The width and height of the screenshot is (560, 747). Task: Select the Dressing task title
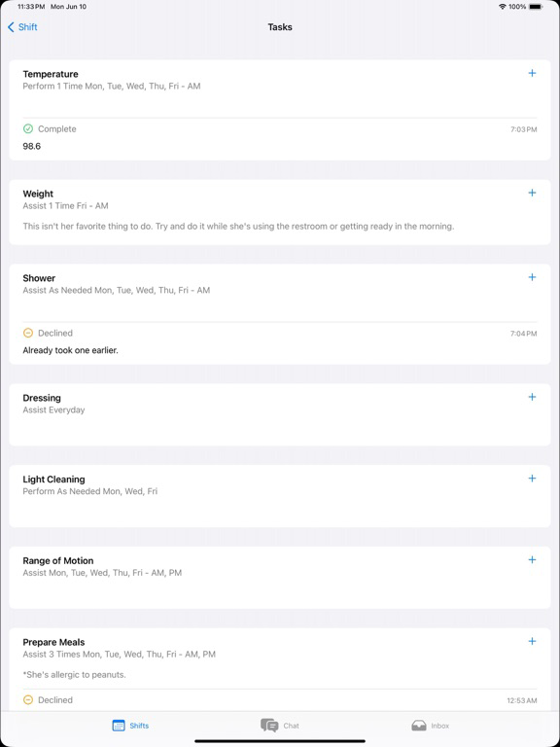pos(42,398)
